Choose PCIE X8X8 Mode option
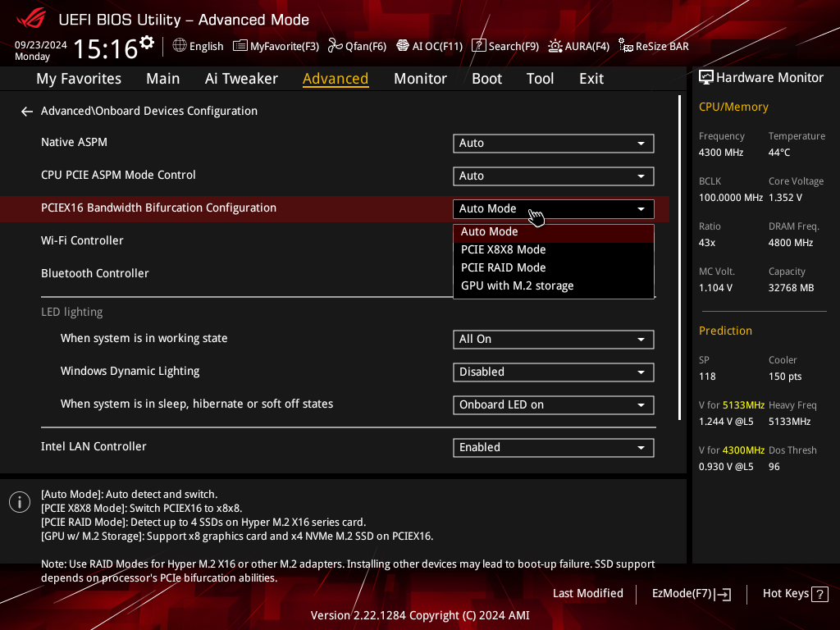This screenshot has height=630, width=840. point(554,249)
